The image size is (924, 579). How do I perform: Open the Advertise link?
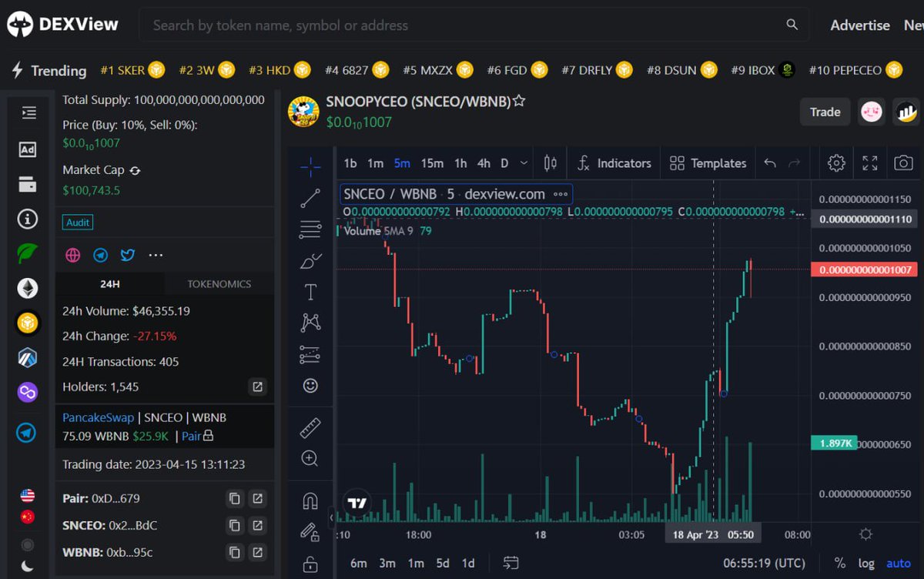pos(860,25)
